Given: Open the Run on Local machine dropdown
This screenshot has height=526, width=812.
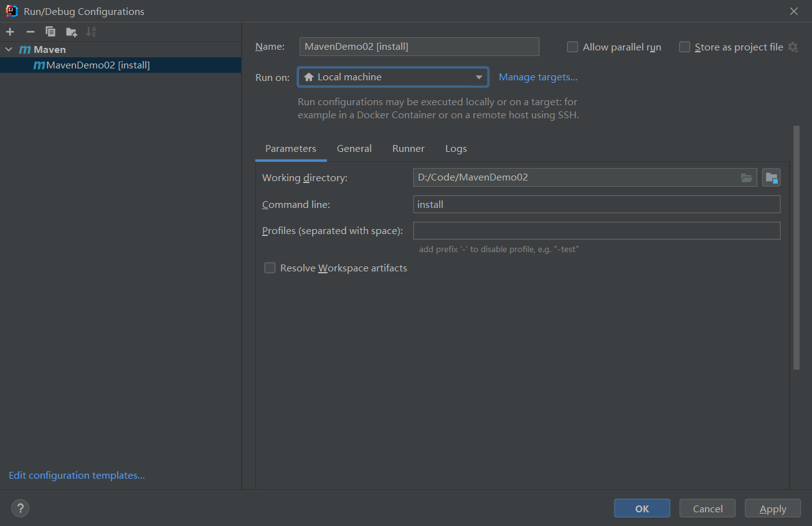Looking at the screenshot, I should tap(393, 77).
